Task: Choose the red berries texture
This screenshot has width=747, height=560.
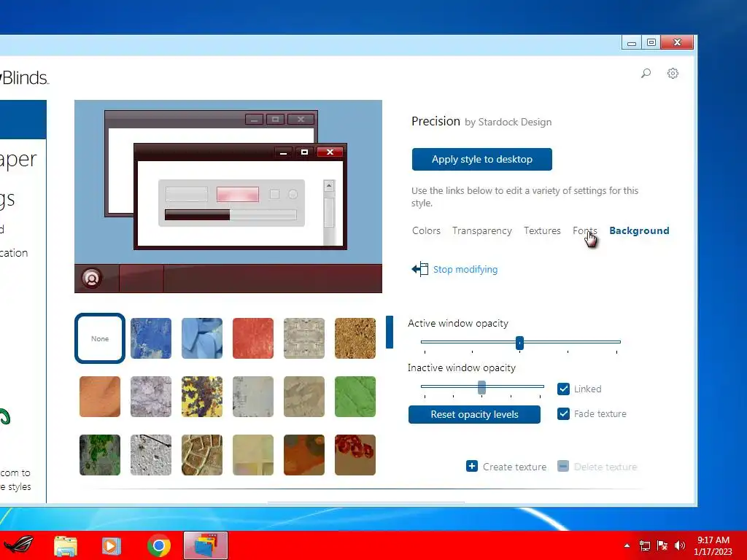Action: coord(355,455)
